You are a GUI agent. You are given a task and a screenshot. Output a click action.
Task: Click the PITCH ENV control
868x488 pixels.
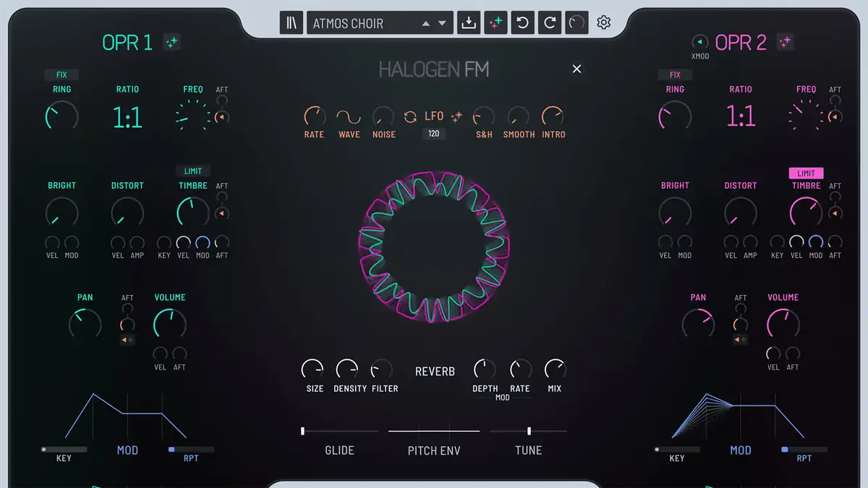point(433,431)
